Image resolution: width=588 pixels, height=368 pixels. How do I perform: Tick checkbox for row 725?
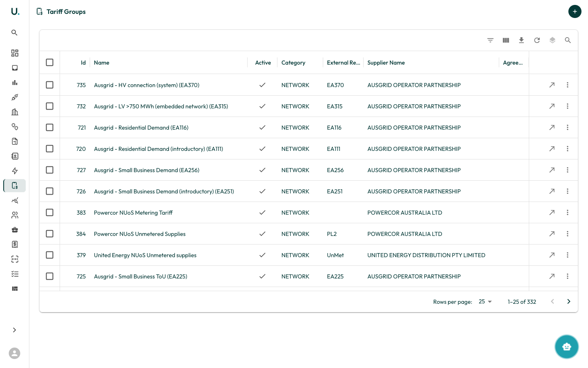[x=50, y=276]
